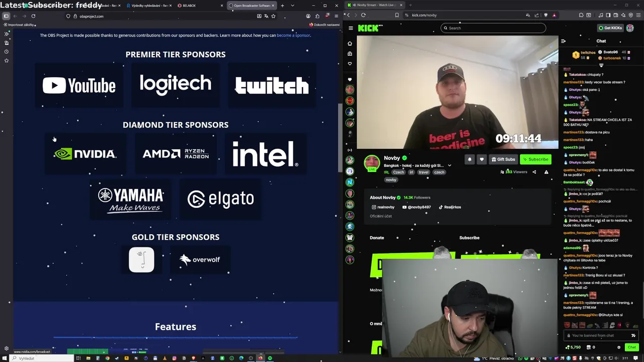Toggle follow heart for Novby
Viewport: 644px width, 362px height.
coord(481,159)
